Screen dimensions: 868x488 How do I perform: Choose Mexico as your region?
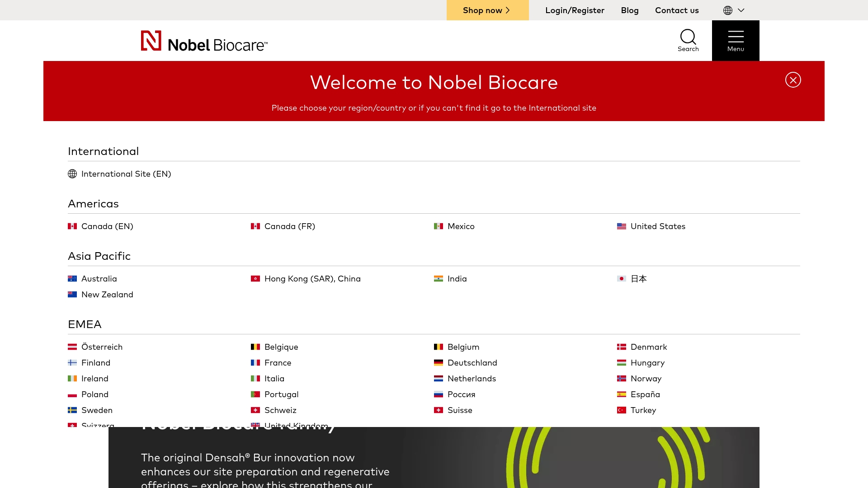pyautogui.click(x=461, y=226)
